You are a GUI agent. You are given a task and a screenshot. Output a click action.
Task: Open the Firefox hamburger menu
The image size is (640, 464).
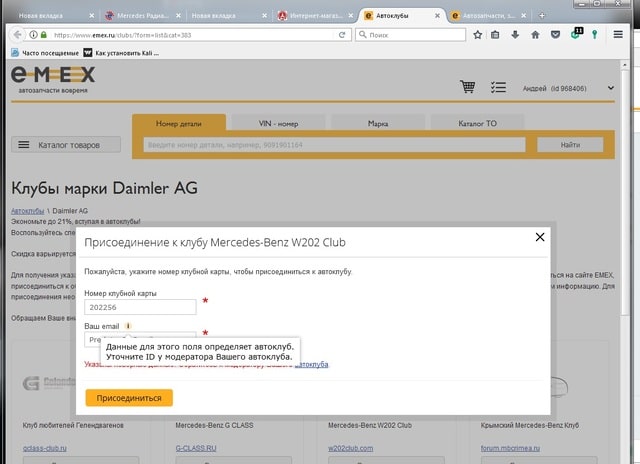pyautogui.click(x=618, y=35)
